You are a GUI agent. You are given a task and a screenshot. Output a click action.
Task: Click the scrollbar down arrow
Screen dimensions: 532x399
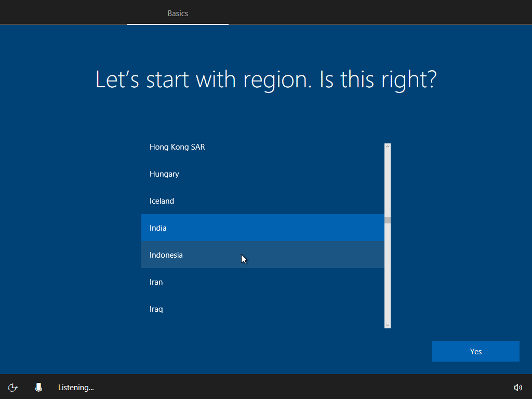[x=388, y=325]
